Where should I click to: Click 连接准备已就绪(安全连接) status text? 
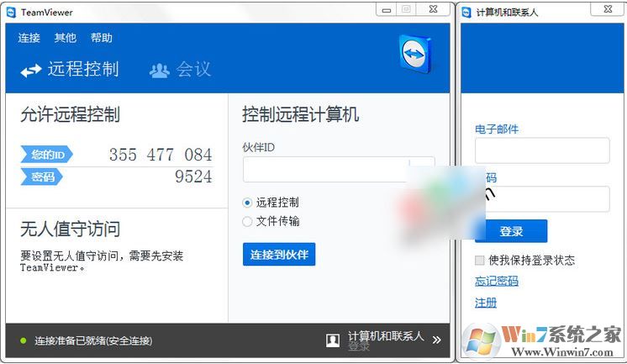click(x=93, y=340)
